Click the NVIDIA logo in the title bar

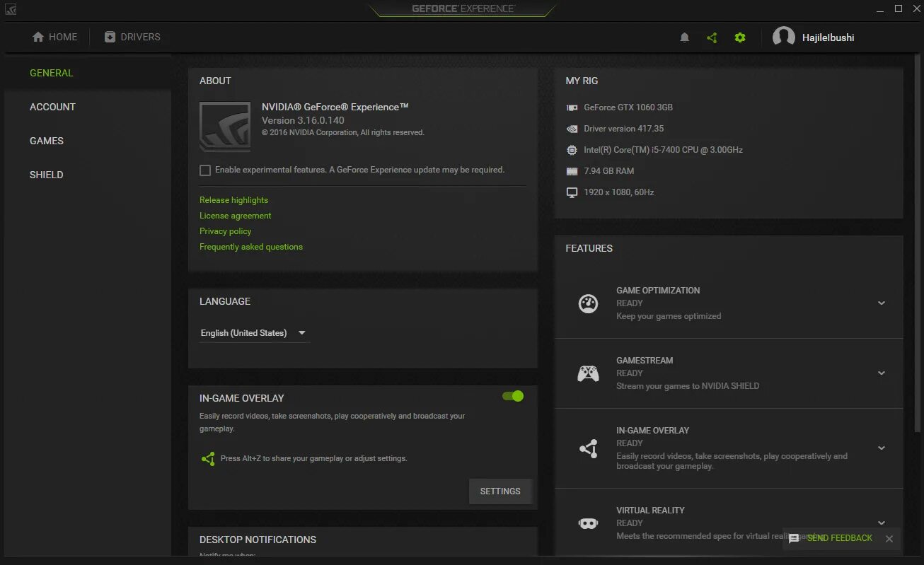11,10
